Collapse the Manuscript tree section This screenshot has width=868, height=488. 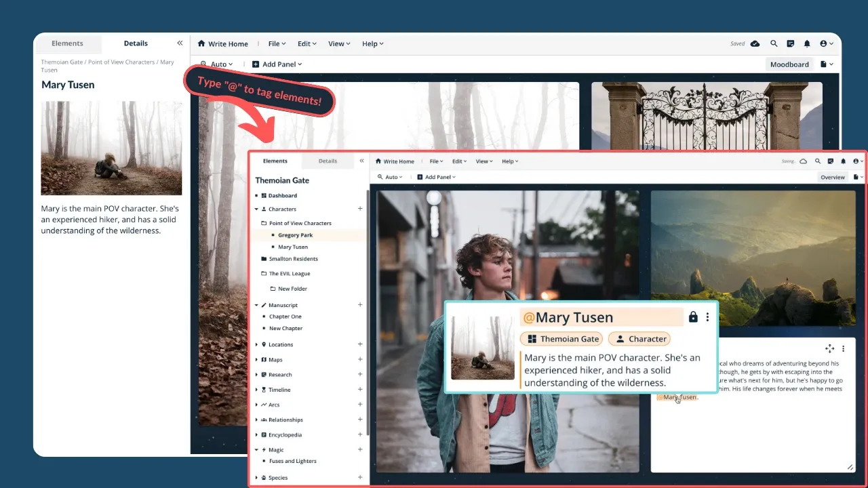click(256, 305)
